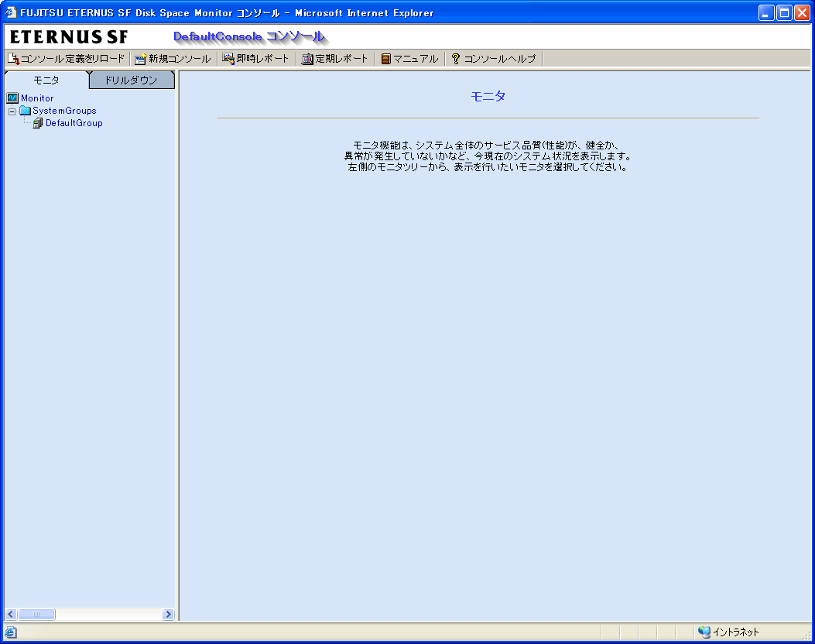
Task: Click the status bar page icon
Action: point(10,632)
